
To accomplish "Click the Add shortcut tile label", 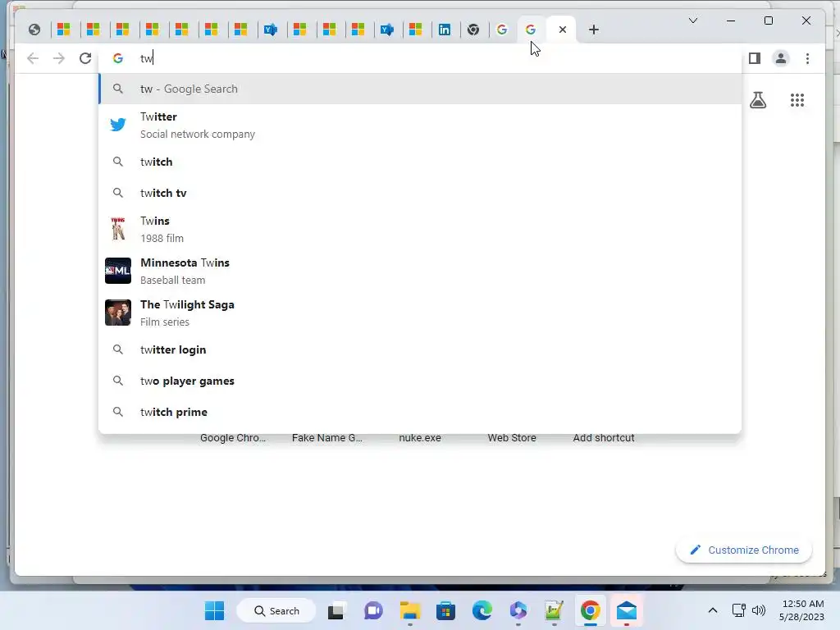I will click(604, 438).
